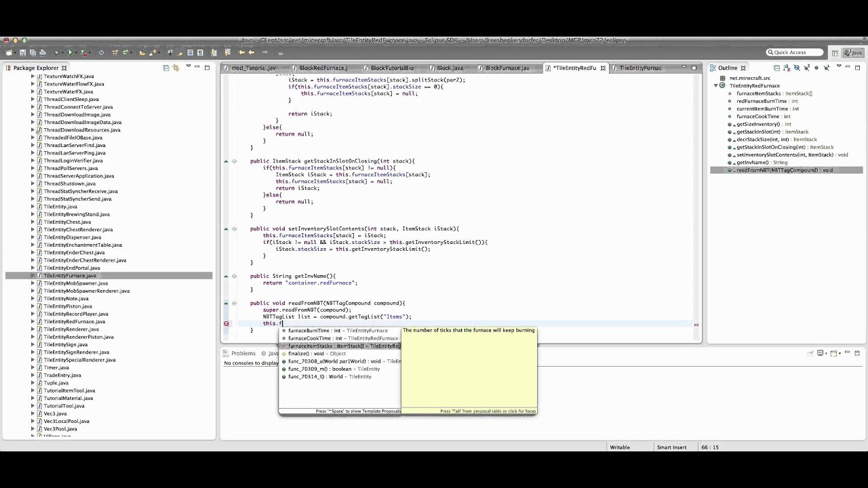Open the Package Explorer view menu triangle
This screenshot has height=488, width=868.
tap(189, 66)
